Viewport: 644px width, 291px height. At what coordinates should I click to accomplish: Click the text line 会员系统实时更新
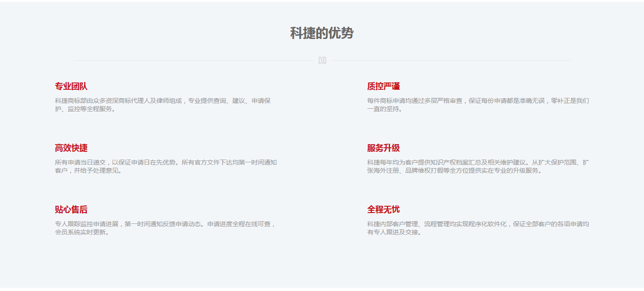[82, 233]
